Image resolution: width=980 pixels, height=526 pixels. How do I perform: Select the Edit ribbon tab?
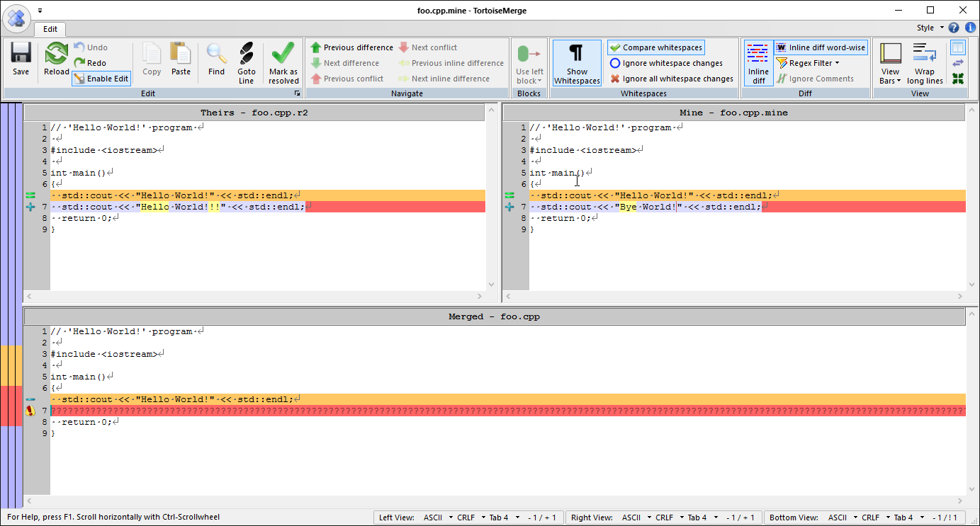[50, 29]
